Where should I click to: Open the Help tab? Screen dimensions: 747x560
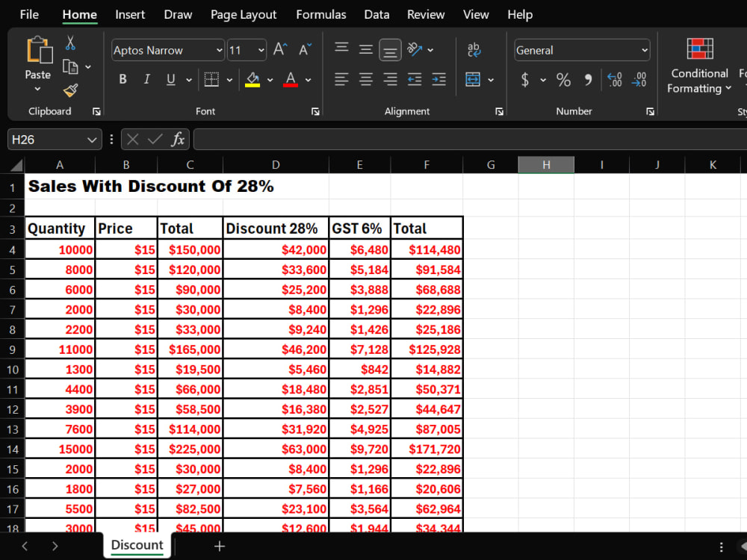tap(520, 15)
